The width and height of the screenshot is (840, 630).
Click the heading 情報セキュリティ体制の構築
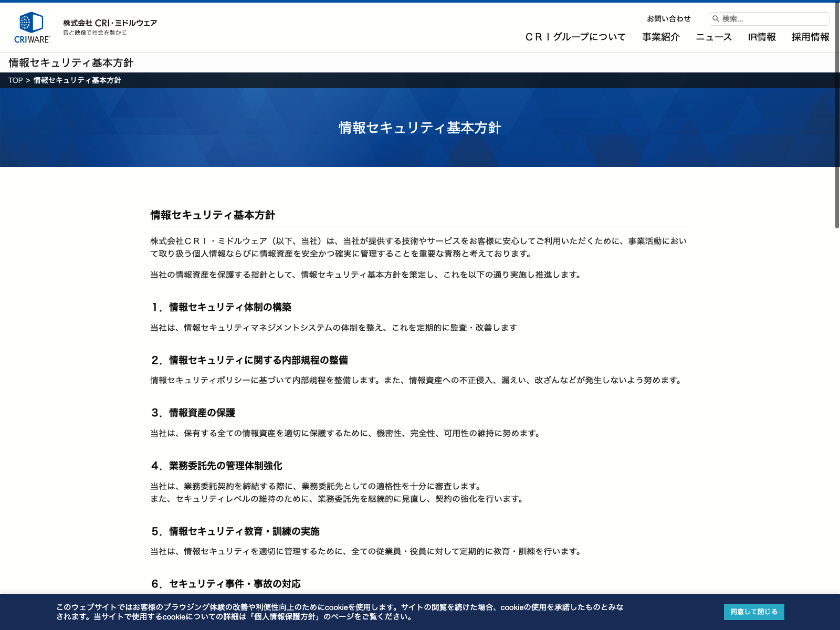tap(230, 307)
